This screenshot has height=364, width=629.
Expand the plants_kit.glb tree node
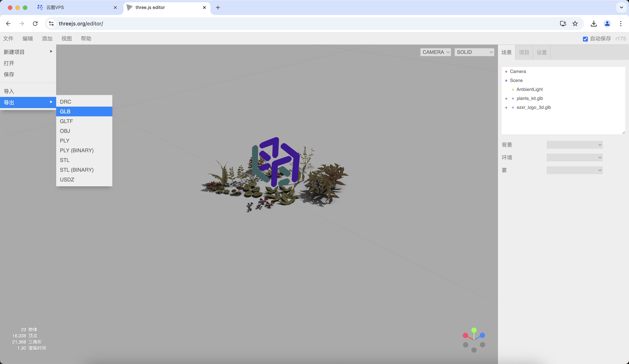(506, 99)
